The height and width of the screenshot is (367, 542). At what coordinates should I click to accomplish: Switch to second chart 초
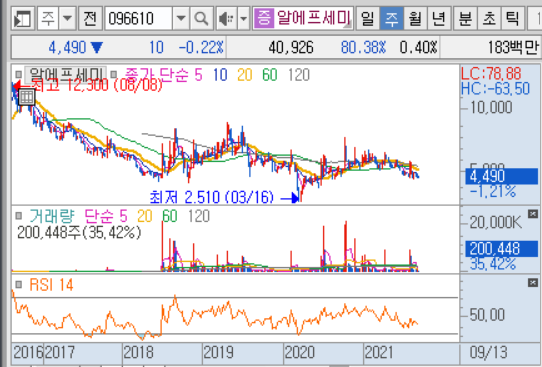click(489, 18)
